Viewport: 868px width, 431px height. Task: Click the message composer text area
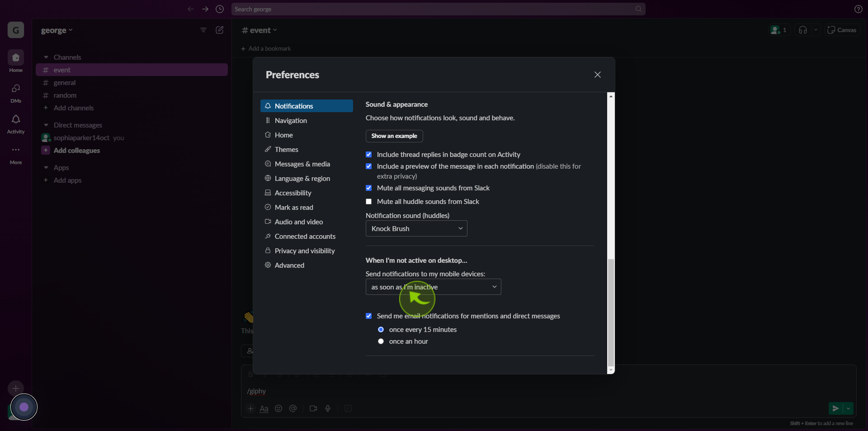(x=548, y=391)
